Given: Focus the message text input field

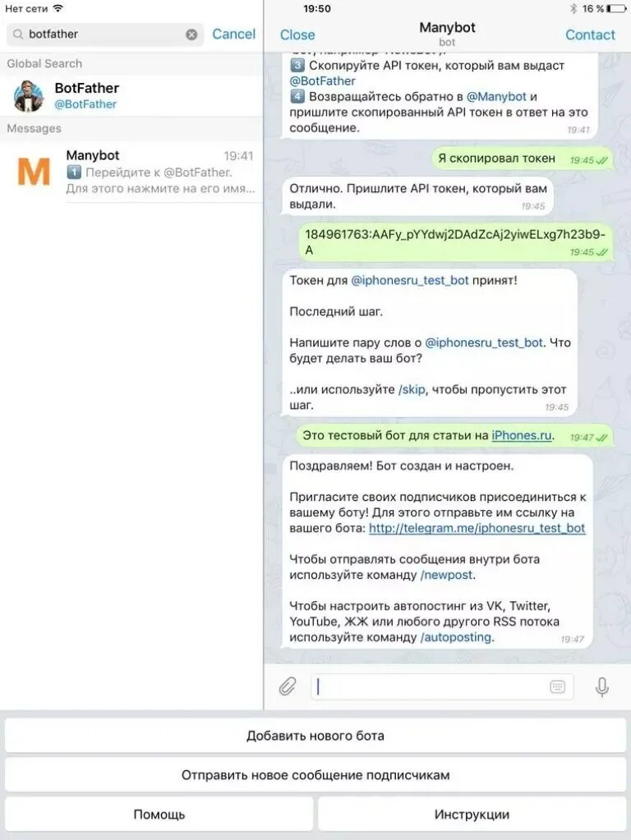Looking at the screenshot, I should [442, 686].
